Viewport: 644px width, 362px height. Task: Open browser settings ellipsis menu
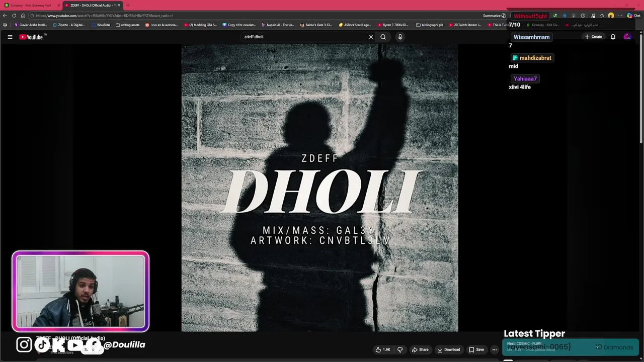click(620, 16)
